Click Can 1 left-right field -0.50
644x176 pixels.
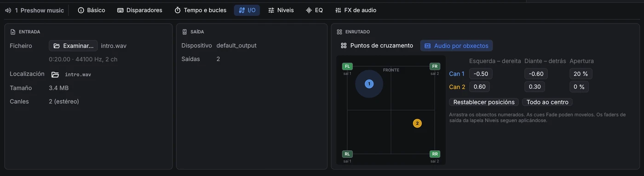click(481, 74)
